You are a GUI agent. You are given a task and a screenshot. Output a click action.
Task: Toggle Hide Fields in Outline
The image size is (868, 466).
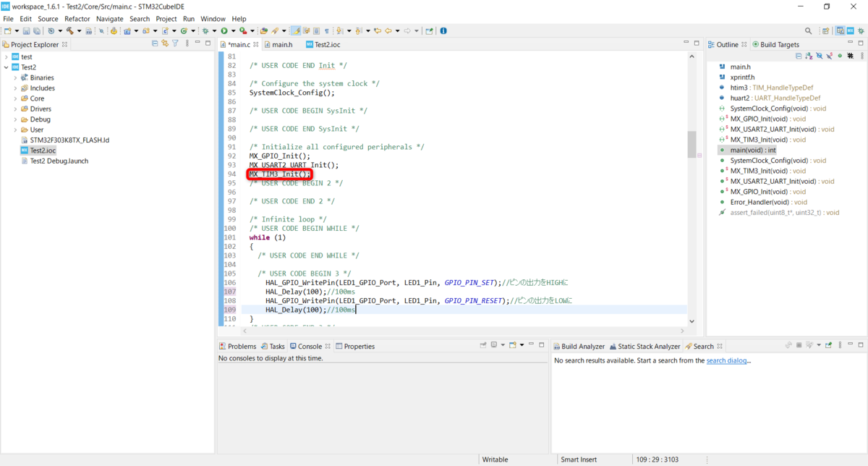click(820, 56)
